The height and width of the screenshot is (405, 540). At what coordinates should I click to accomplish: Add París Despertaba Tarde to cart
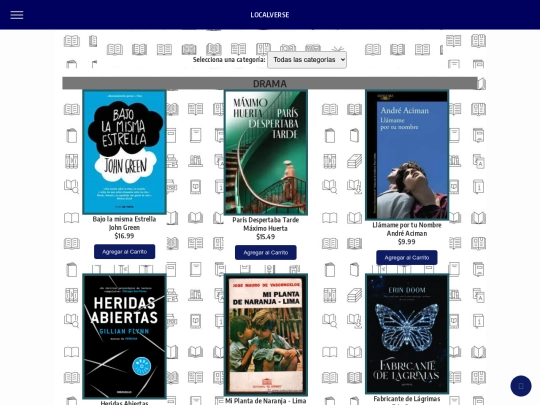266,252
